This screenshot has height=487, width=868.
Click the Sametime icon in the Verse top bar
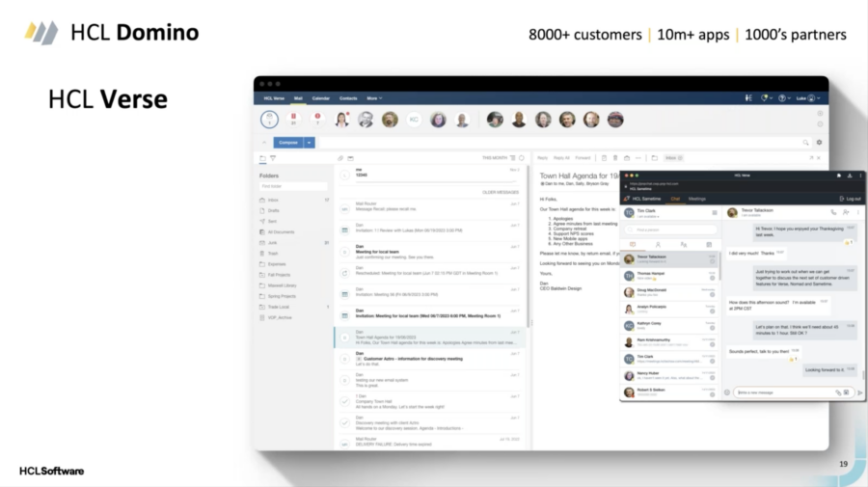coord(748,98)
